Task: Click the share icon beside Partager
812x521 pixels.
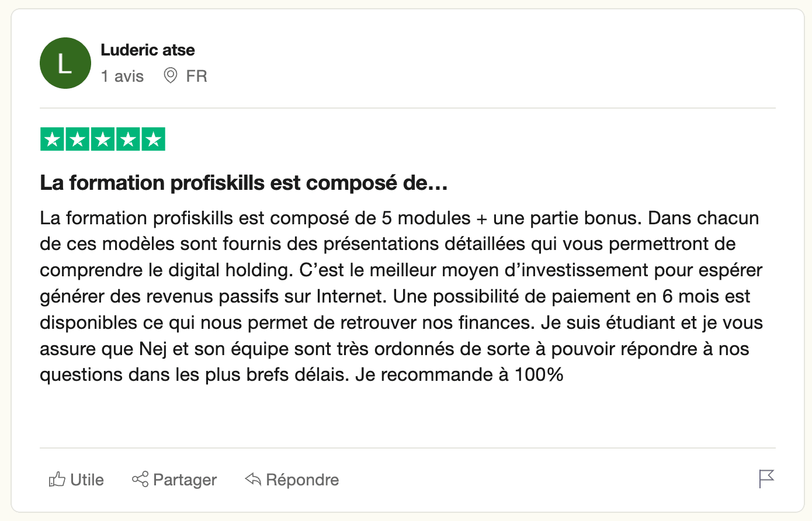Action: tap(140, 480)
